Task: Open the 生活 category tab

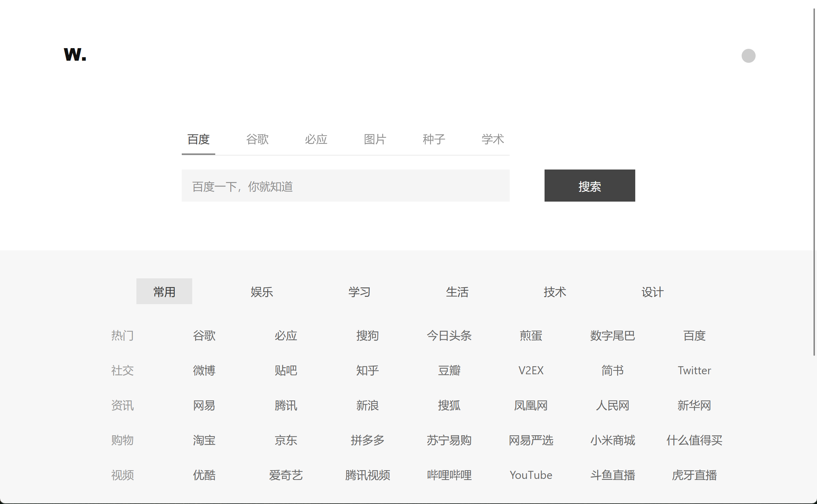Action: point(457,292)
